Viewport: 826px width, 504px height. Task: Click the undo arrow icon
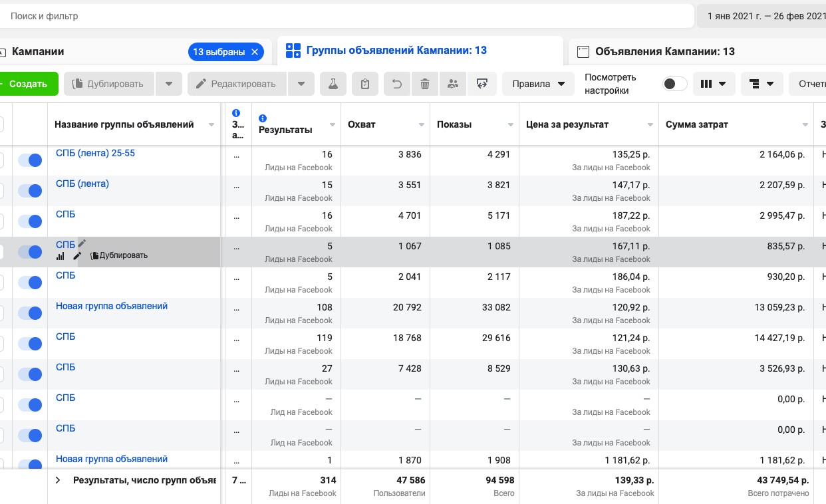click(x=397, y=84)
